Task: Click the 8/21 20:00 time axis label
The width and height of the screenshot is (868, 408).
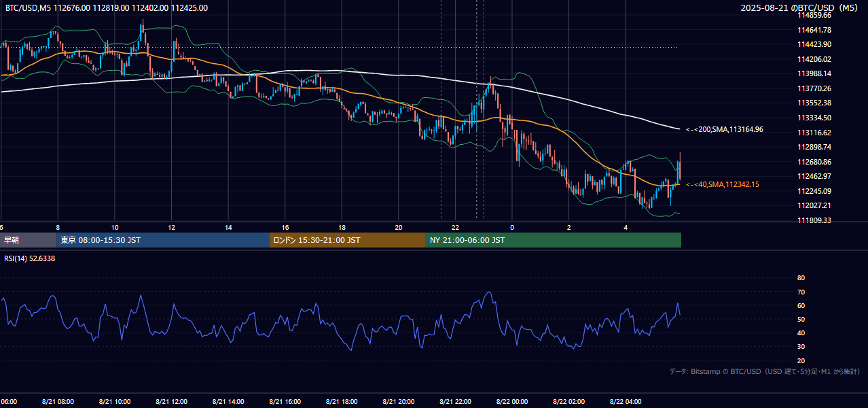Action: click(399, 401)
